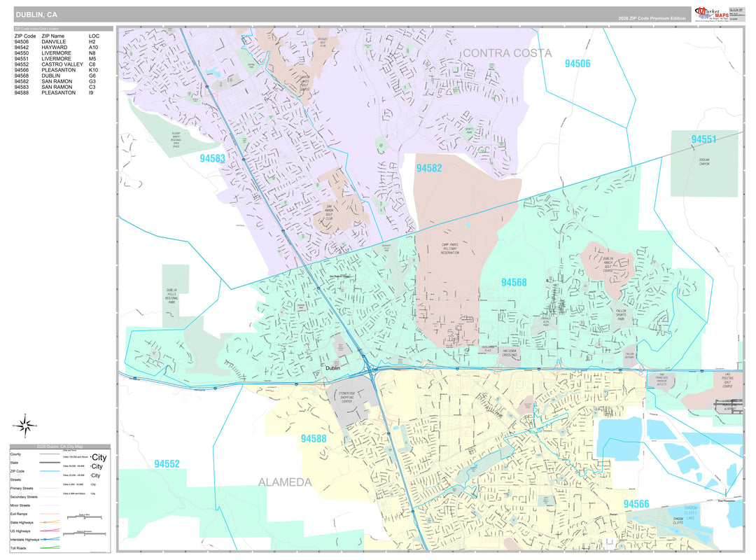Select the 94551 LIVERMORE index row

(55, 59)
